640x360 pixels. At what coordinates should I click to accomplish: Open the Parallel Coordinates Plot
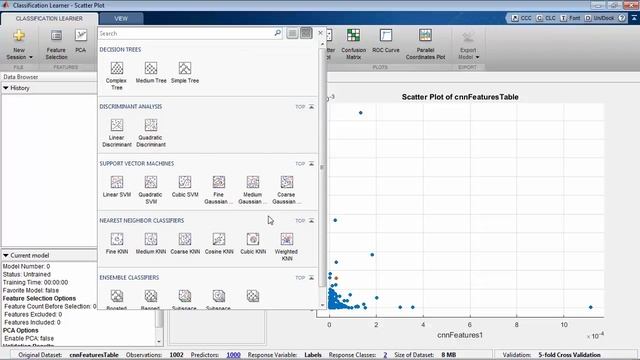(x=425, y=44)
